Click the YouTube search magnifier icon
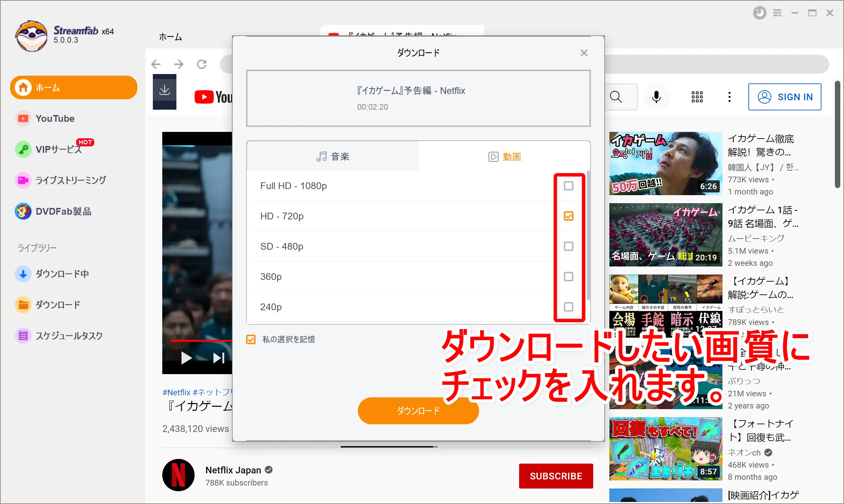The image size is (844, 504). 616,97
